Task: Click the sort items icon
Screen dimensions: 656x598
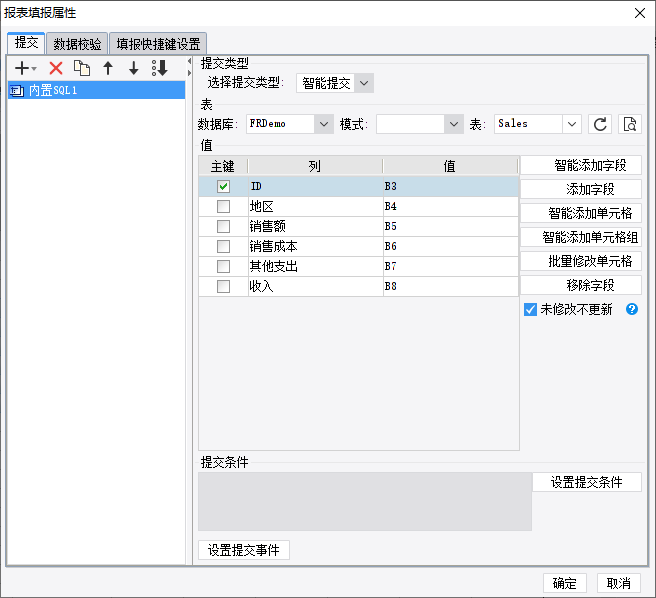Action: click(x=159, y=68)
